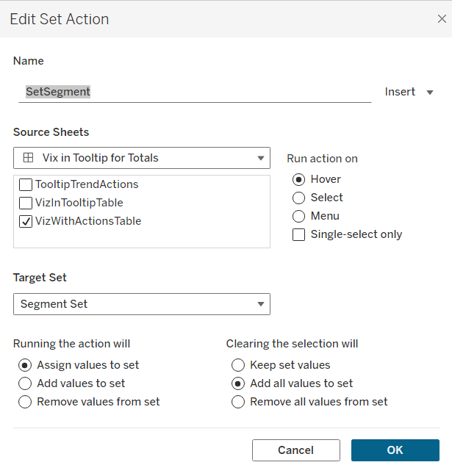
Task: Confirm with the OK button
Action: coord(395,450)
